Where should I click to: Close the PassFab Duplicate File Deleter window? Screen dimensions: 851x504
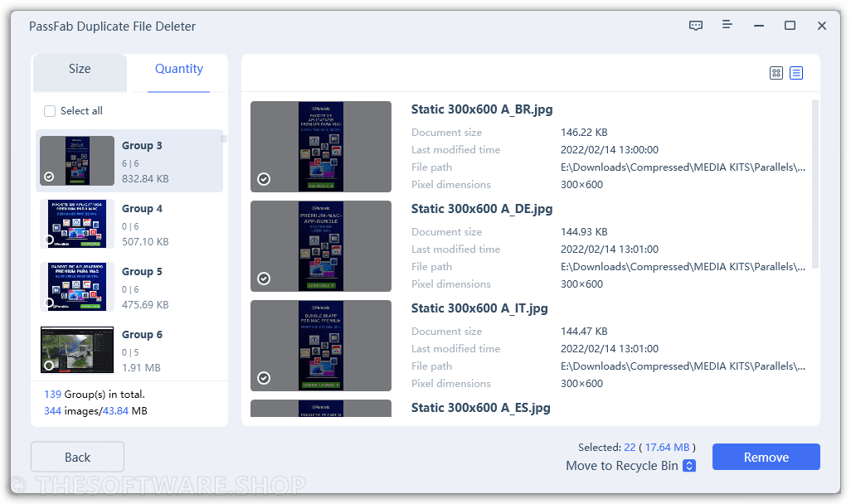pyautogui.click(x=822, y=26)
